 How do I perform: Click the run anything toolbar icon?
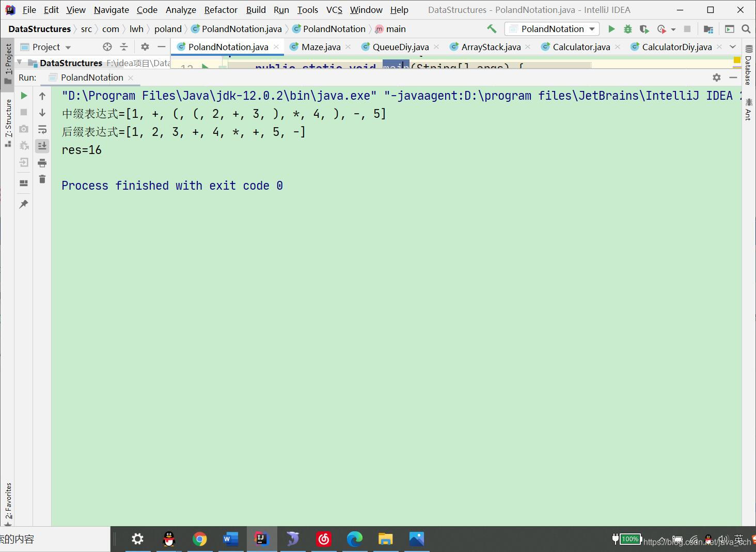pos(730,29)
